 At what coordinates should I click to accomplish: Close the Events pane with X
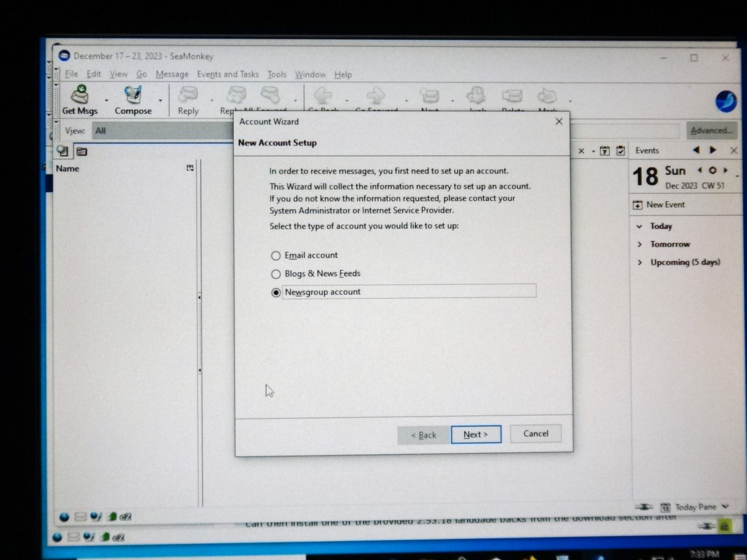pos(734,150)
